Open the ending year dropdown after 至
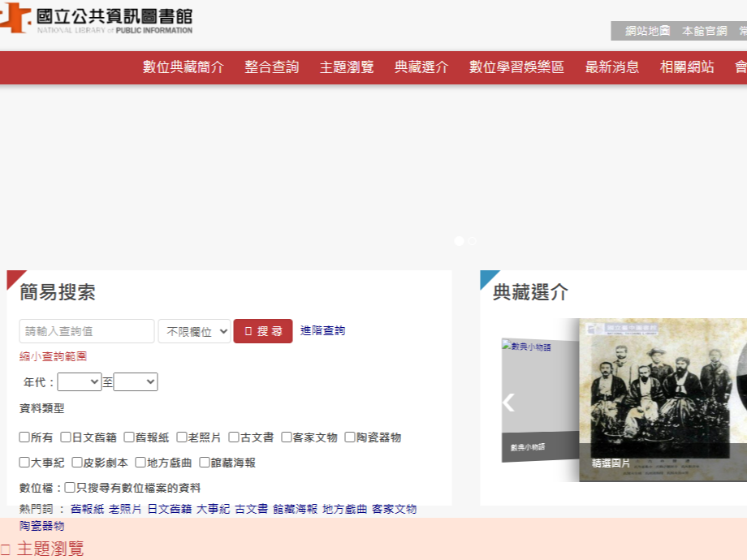The height and width of the screenshot is (560, 747). (136, 382)
